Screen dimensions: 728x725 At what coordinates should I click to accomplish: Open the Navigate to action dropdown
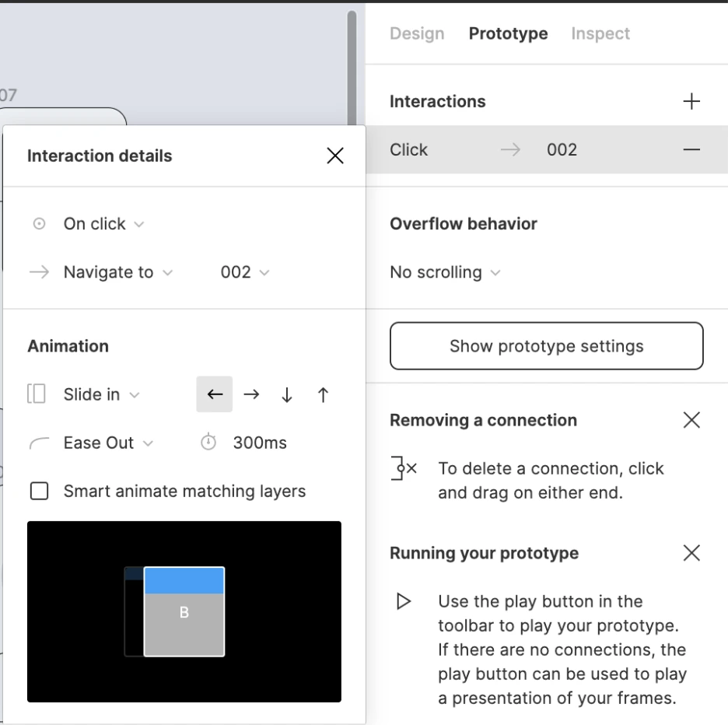[118, 272]
